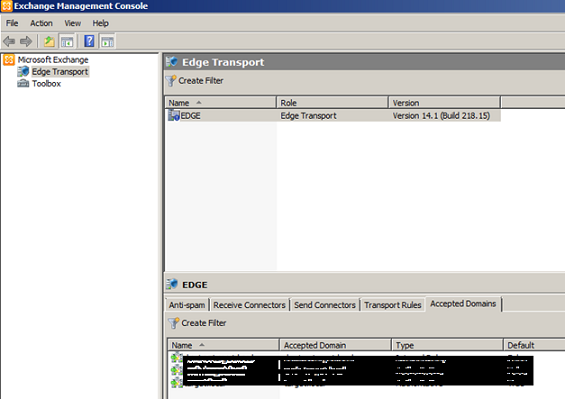The image size is (565, 399).
Task: Switch to the Transport Rules tab
Action: pos(392,305)
